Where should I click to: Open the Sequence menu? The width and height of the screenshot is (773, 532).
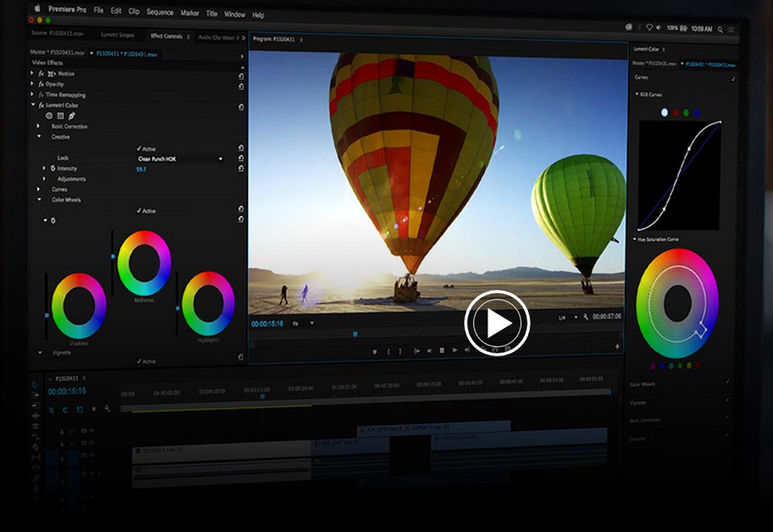pyautogui.click(x=159, y=14)
